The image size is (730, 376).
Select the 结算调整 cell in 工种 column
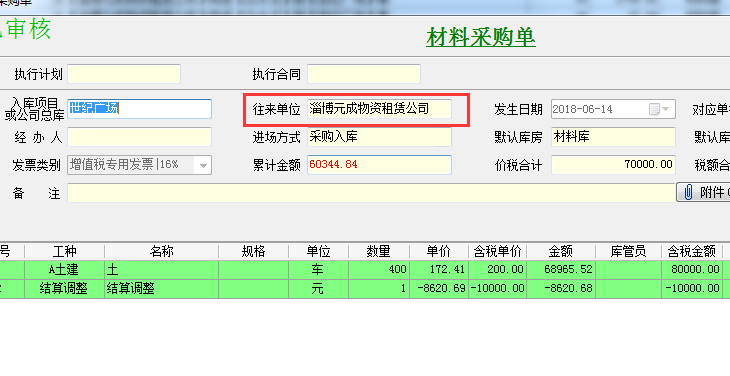pos(64,289)
